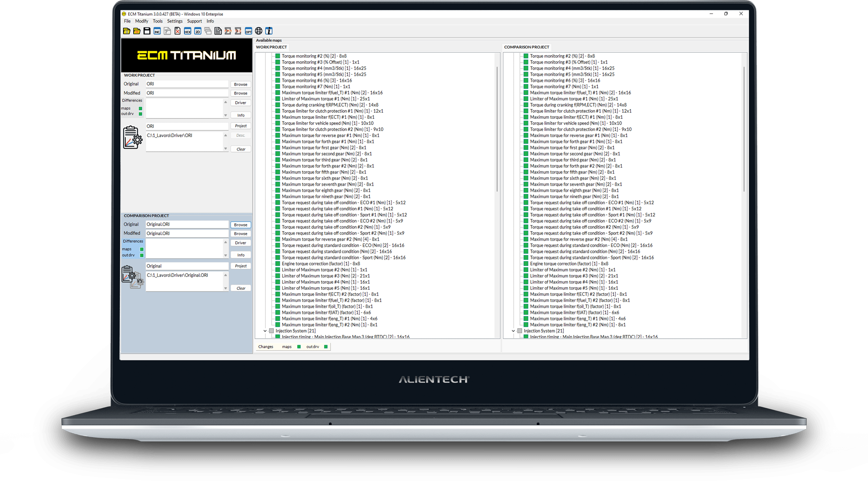
Task: Open the HEX view toolbar icon
Action: point(187,31)
